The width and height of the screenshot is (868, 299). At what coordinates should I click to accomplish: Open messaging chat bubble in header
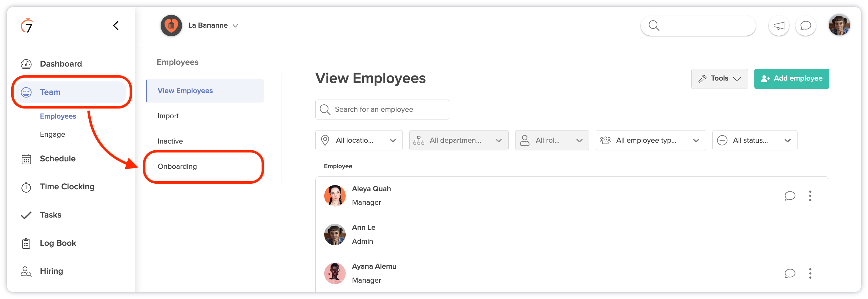click(806, 26)
